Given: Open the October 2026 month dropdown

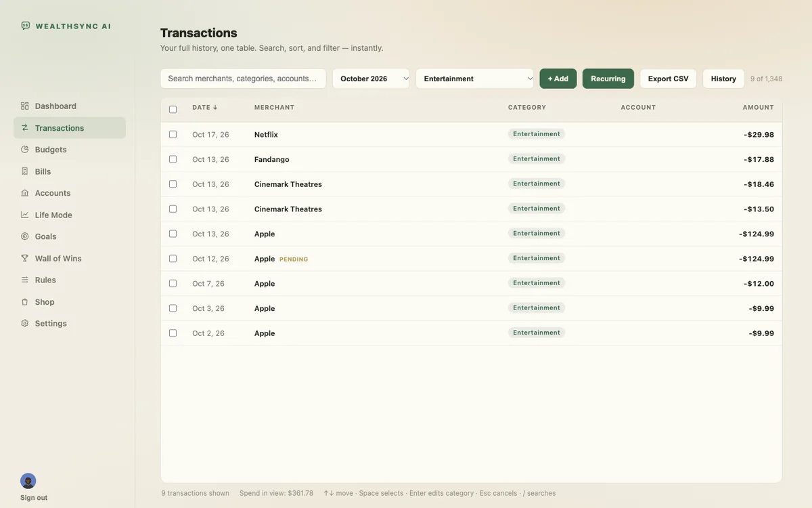Looking at the screenshot, I should point(371,79).
